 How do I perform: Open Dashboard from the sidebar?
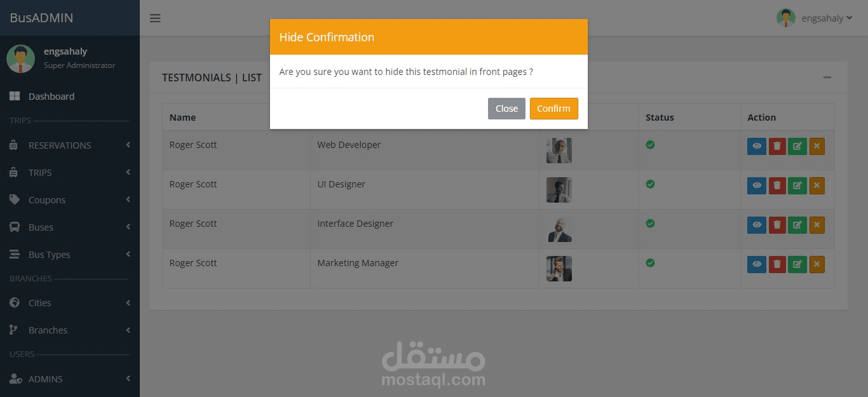51,97
